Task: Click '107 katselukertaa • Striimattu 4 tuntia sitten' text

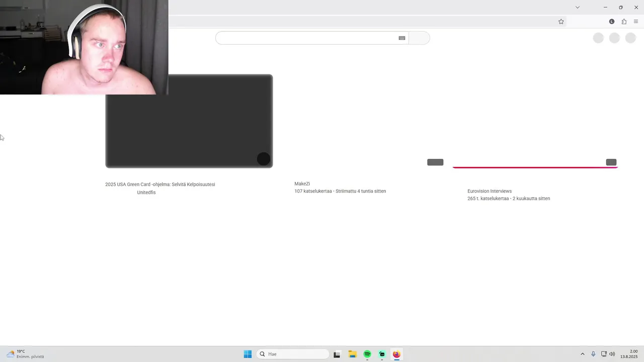Action: click(x=340, y=191)
